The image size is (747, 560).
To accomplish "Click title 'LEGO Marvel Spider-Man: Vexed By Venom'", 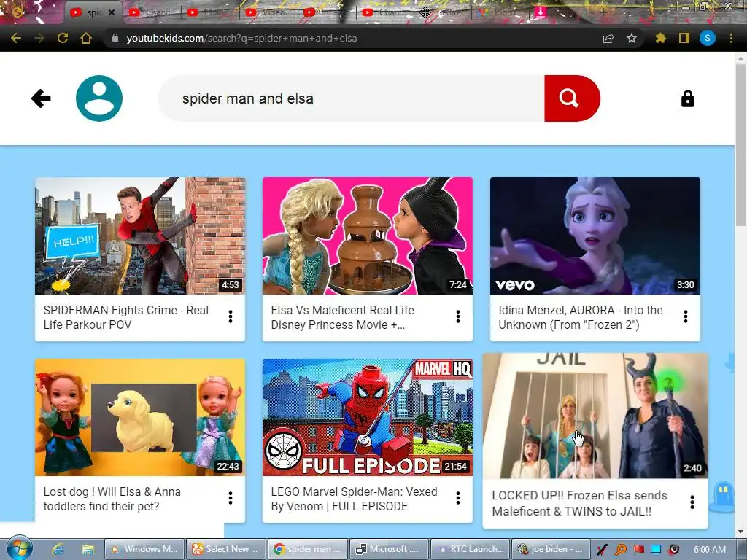I will pyautogui.click(x=354, y=499).
